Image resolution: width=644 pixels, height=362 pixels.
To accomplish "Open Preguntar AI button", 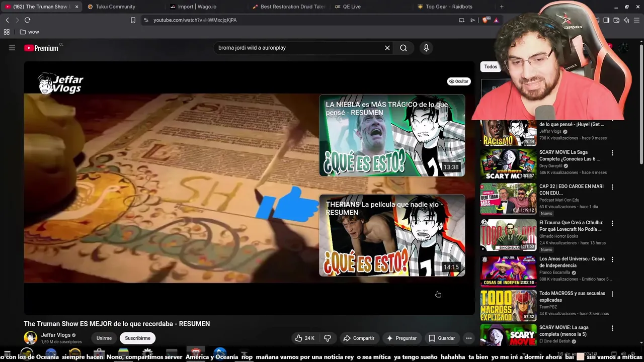I will (401, 338).
